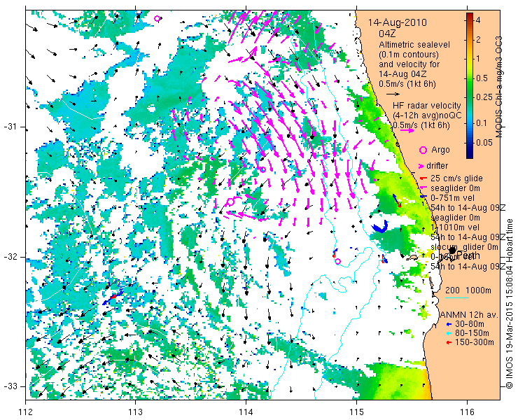Image resolution: width=518 pixels, height=420 pixels.
Task: Click the IMOS copyright timestamp text
Action: pos(509,303)
